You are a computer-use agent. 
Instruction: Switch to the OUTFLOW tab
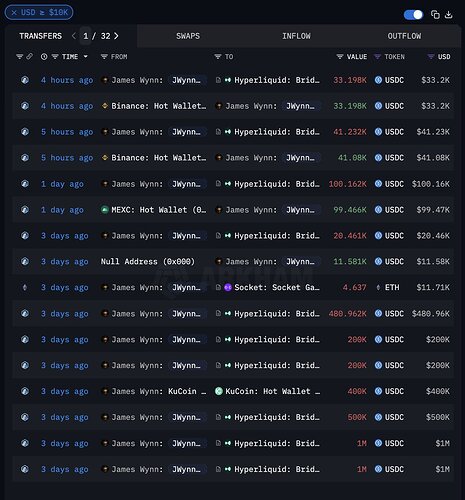[x=404, y=36]
